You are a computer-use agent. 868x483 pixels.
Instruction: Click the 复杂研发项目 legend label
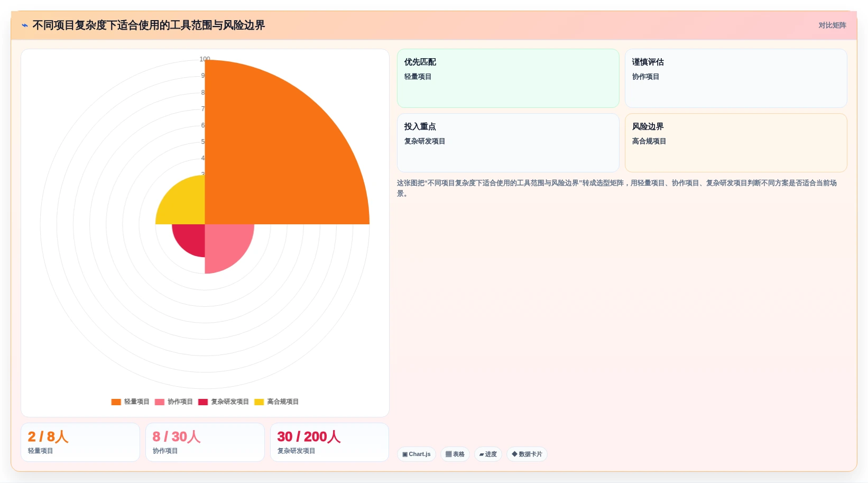pos(230,402)
